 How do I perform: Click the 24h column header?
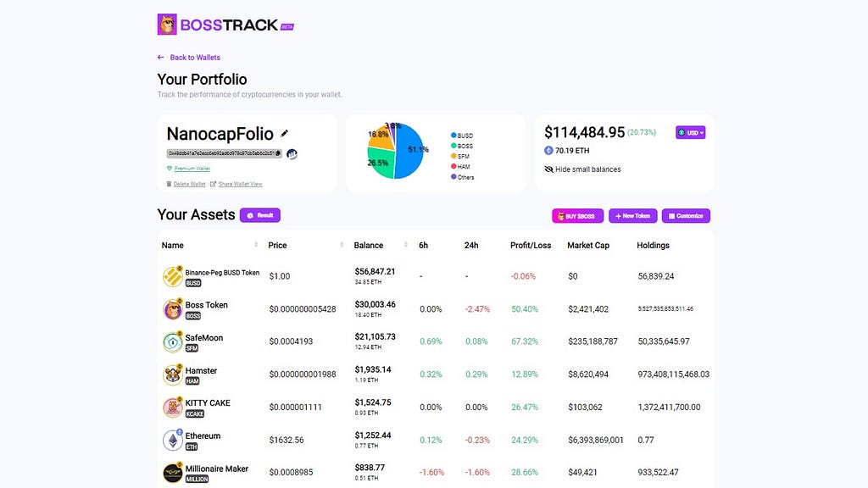coord(471,245)
